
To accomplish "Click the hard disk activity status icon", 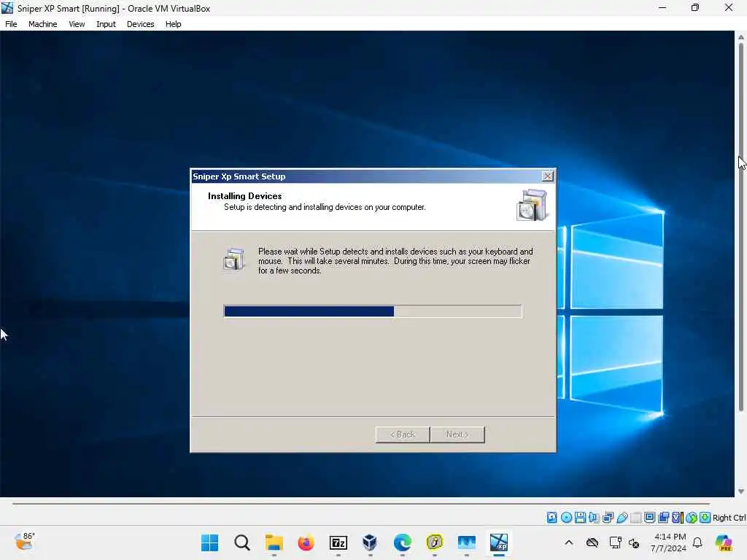I will tap(551, 518).
